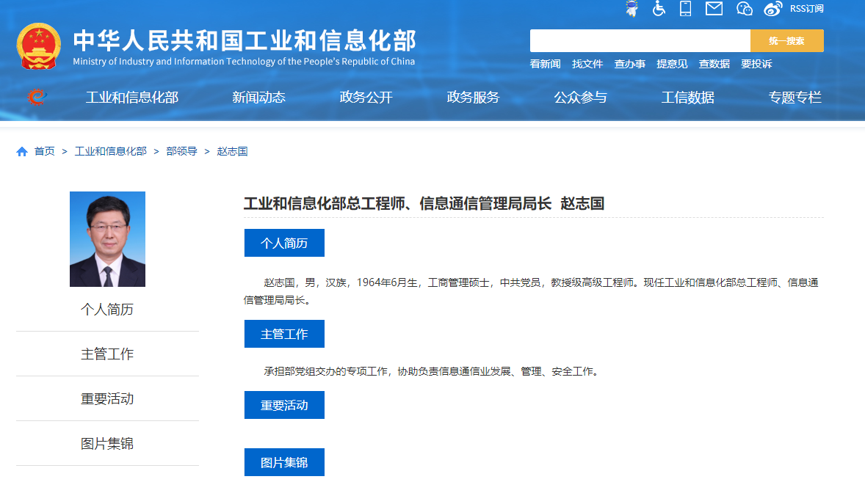Viewport: 865px width, 504px height.
Task: Click the portrait photo of 赵志国
Action: click(107, 239)
